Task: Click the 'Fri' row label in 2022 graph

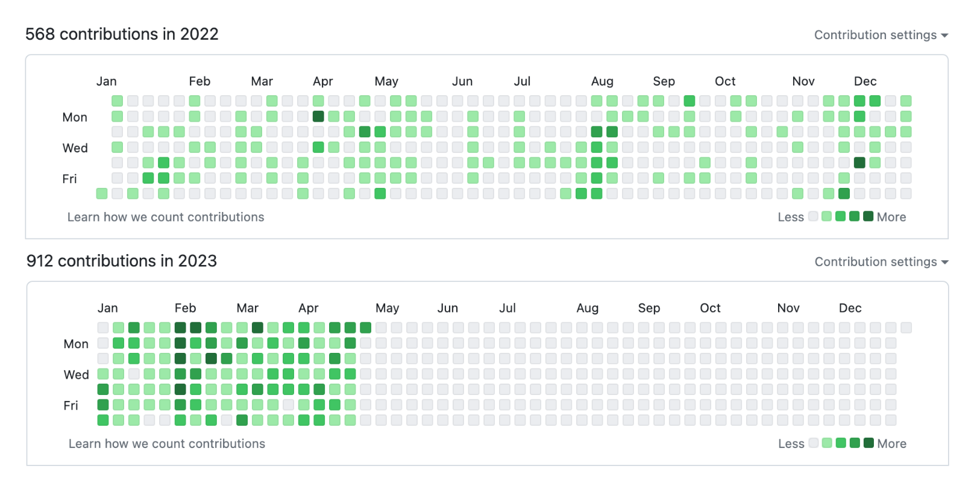Action: point(70,179)
